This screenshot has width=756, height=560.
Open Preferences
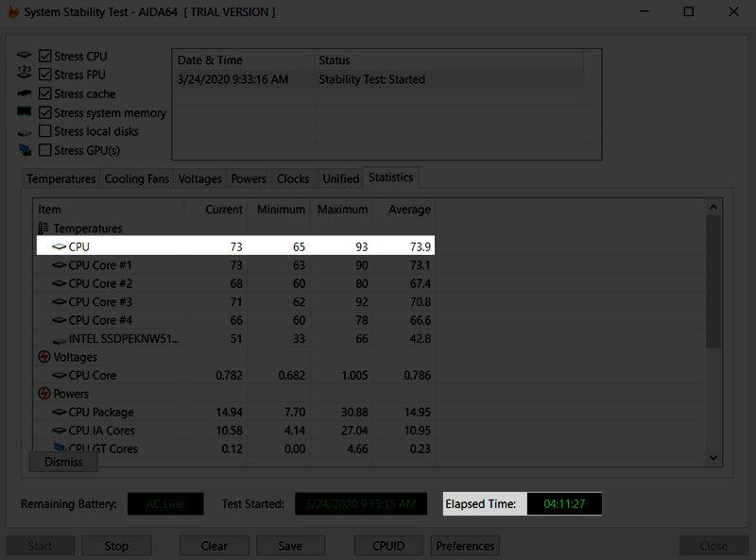click(x=465, y=546)
